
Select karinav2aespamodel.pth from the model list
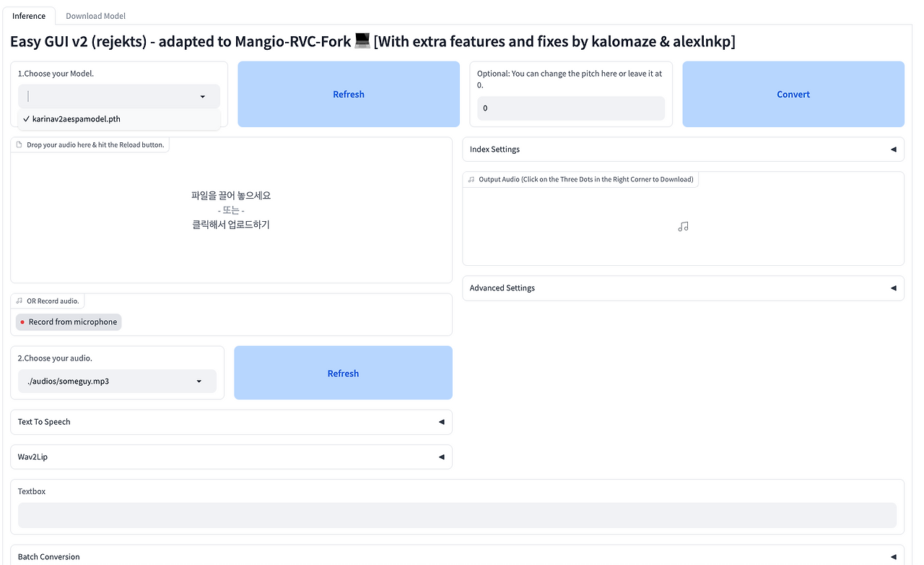[x=119, y=119]
